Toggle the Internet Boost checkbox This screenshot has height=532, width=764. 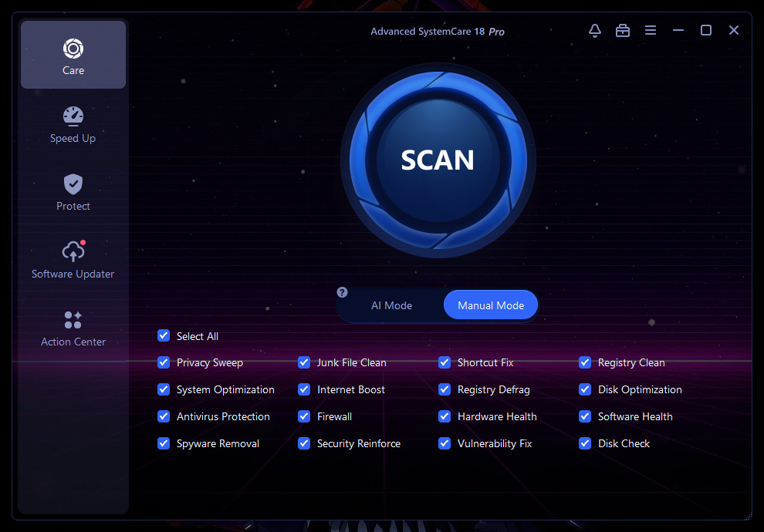tap(304, 389)
